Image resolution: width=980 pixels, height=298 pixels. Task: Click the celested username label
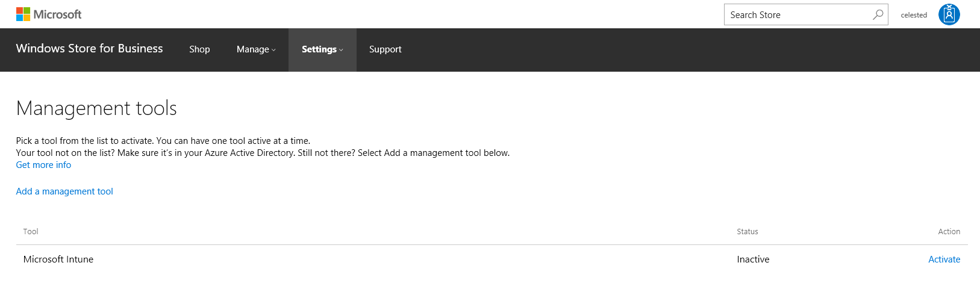pyautogui.click(x=914, y=15)
